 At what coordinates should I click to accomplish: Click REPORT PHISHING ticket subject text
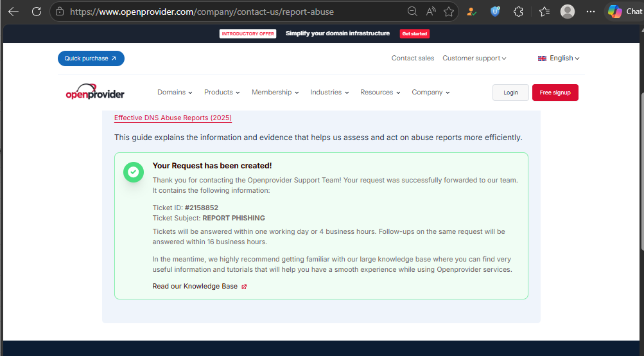point(234,218)
